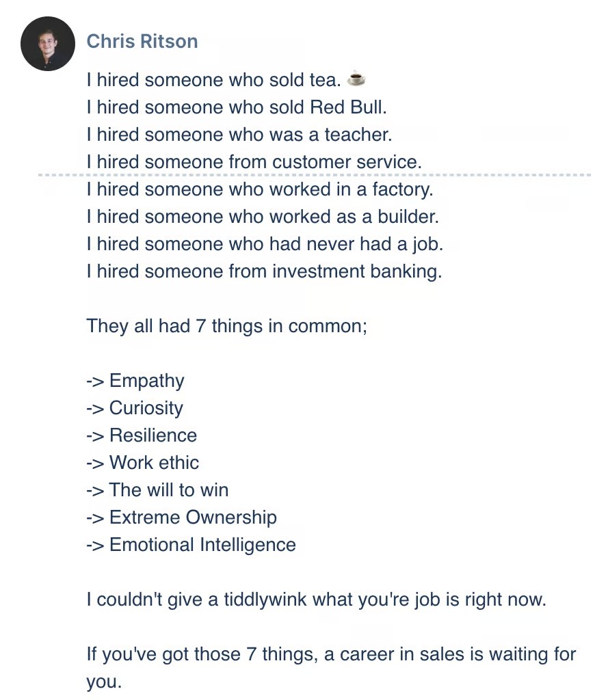595x700 pixels.
Task: Click the 'couldn't give a tiddlywink' sentence
Action: (x=316, y=600)
